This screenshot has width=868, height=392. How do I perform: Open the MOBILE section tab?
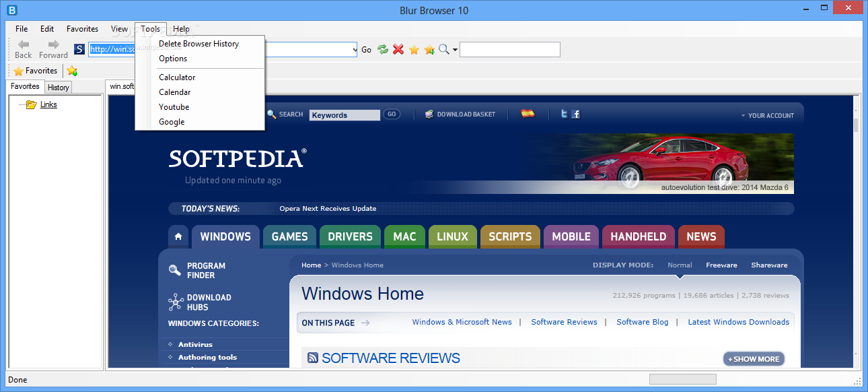coord(571,236)
